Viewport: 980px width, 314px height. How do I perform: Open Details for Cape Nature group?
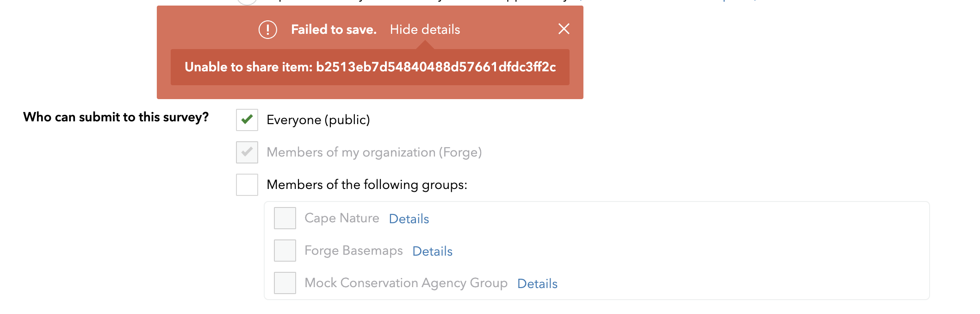pyautogui.click(x=409, y=219)
